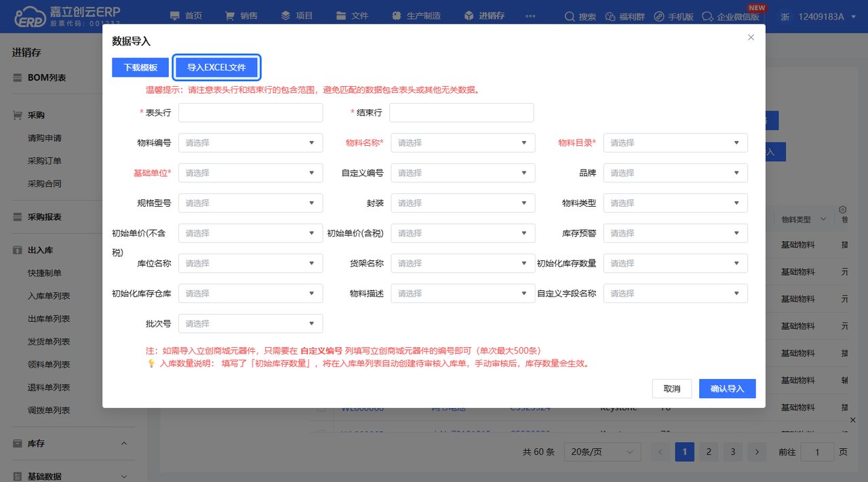Open the 进销存 top menu

(484, 16)
